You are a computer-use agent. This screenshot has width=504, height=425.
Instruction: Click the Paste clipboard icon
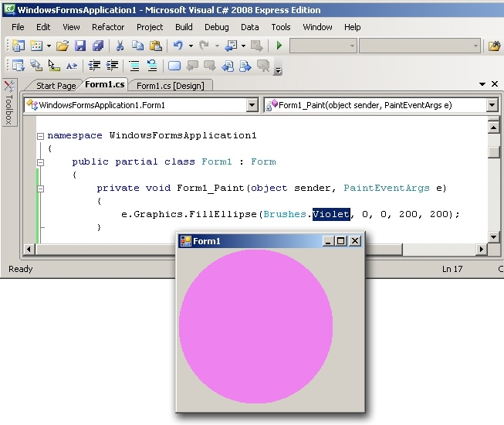click(x=156, y=46)
